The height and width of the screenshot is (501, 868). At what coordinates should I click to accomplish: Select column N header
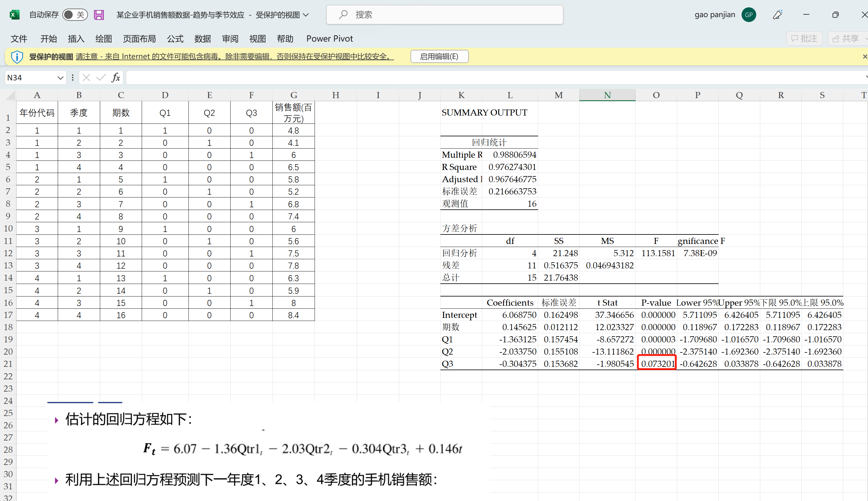click(607, 95)
